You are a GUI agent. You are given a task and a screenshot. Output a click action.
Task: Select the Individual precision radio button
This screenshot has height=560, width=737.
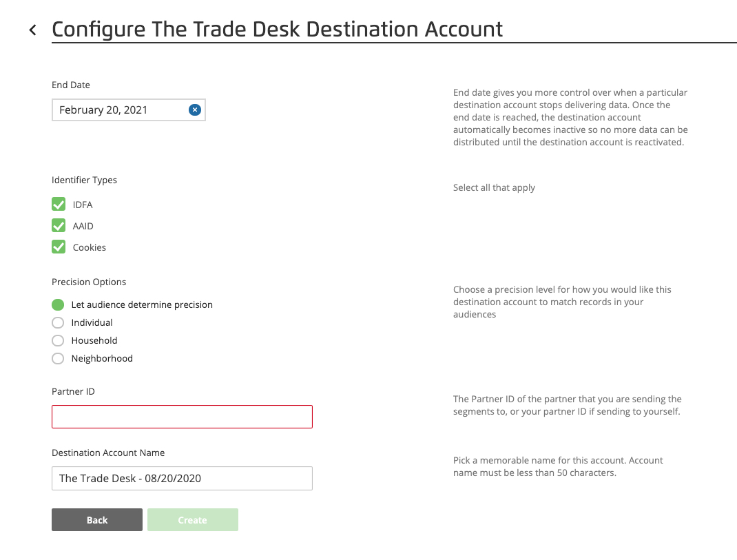tap(58, 322)
